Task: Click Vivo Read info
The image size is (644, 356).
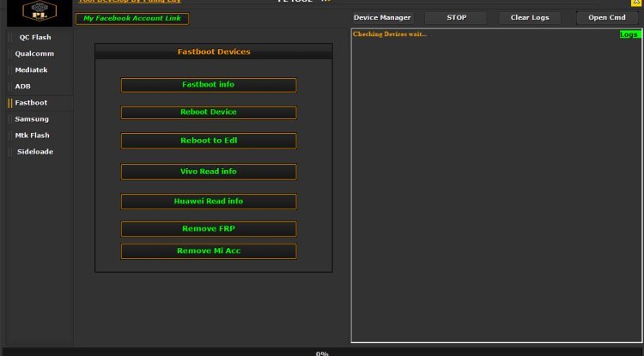Action: [209, 172]
